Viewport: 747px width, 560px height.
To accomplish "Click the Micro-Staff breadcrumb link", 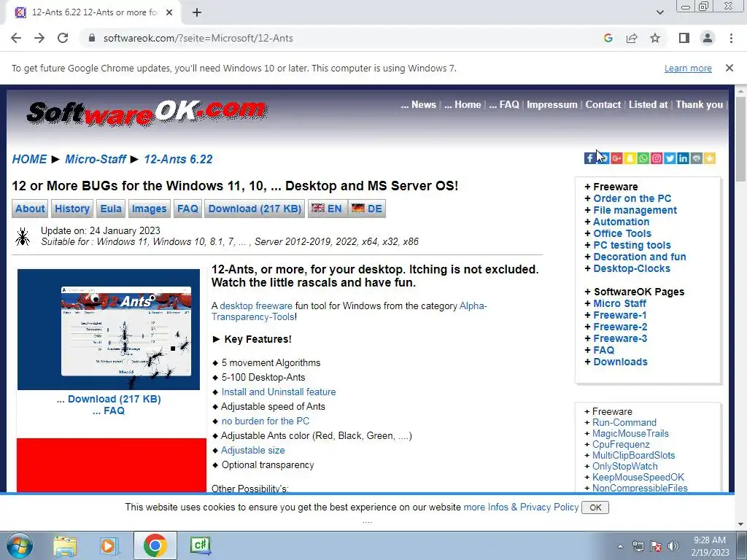I will [96, 159].
